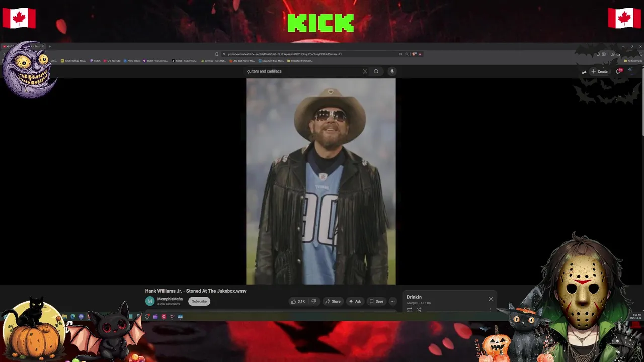The width and height of the screenshot is (644, 362).
Task: Subscribe to MemphisMafia channel
Action: coord(199,301)
